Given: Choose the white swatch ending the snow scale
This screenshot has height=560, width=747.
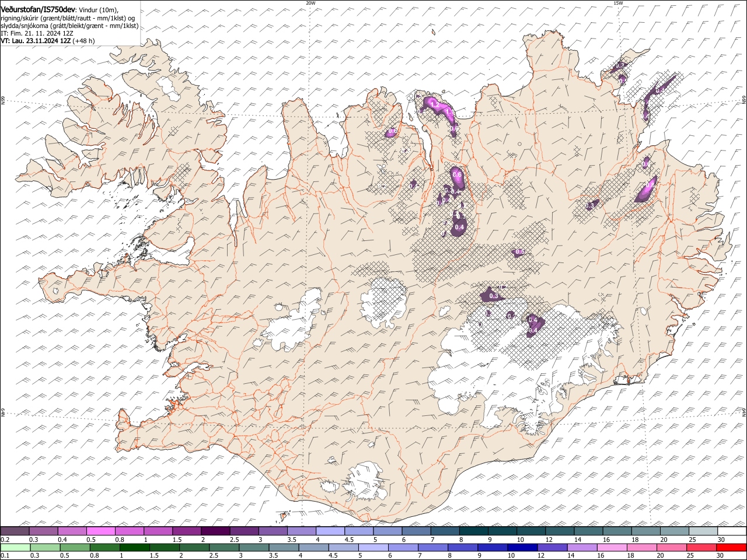Looking at the screenshot, I should (732, 531).
